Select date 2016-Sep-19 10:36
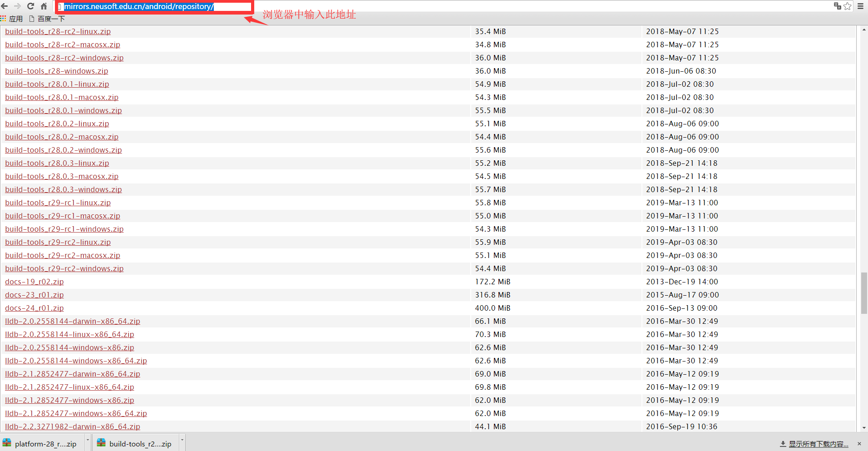Image resolution: width=868 pixels, height=451 pixels. 682,426
